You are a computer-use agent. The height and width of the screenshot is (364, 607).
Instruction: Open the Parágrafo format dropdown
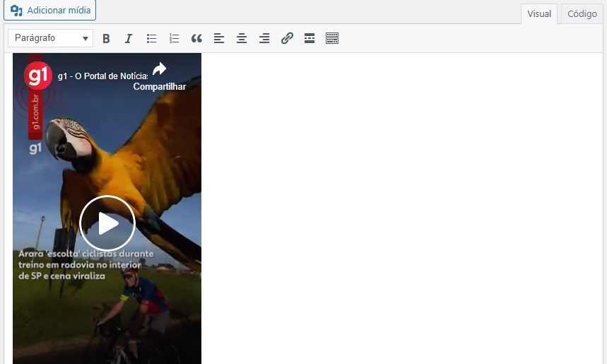pos(51,38)
